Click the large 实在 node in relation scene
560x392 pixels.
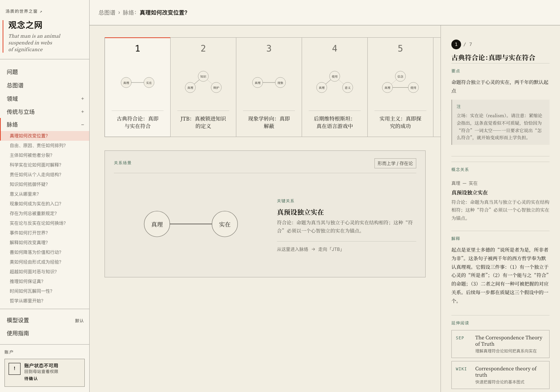tap(225, 224)
